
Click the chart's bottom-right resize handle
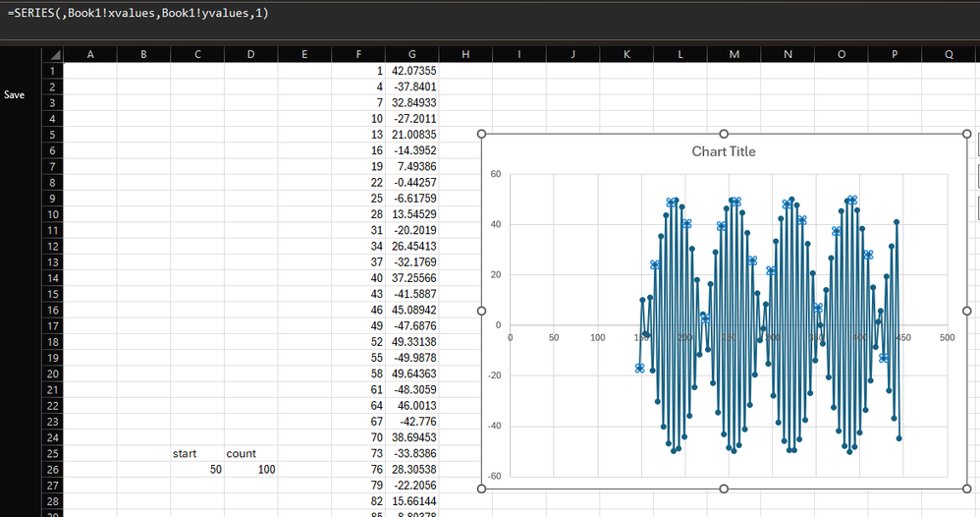click(967, 488)
